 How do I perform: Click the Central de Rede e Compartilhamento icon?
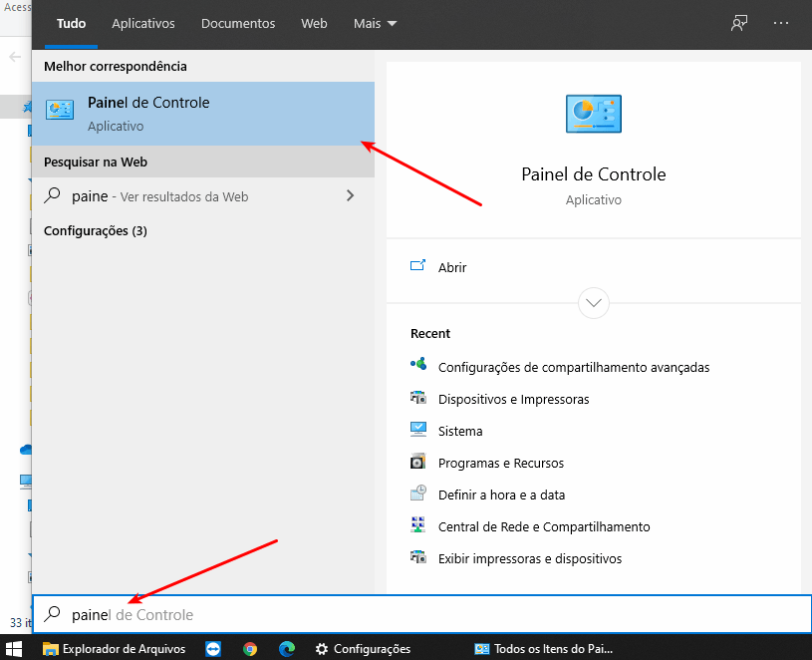point(418,525)
